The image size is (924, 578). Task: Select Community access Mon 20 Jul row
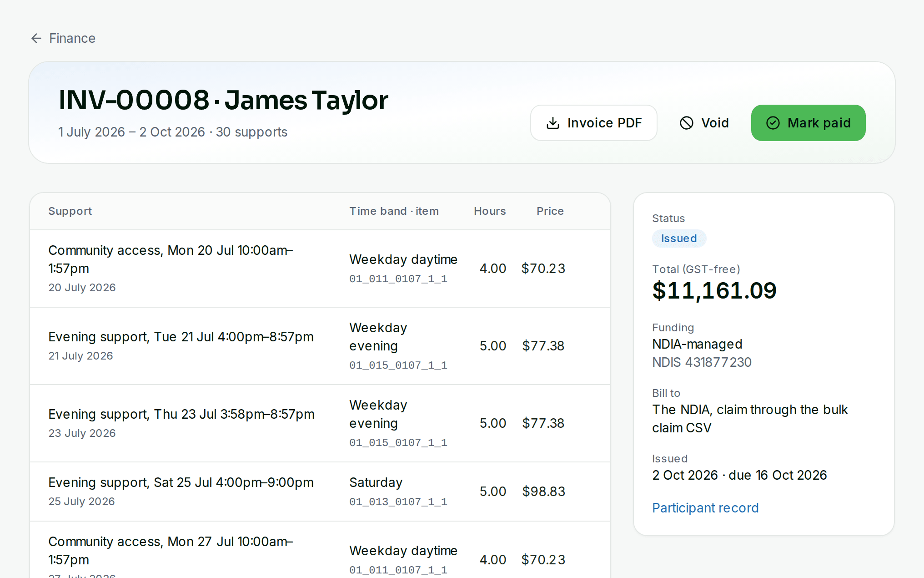coord(320,269)
